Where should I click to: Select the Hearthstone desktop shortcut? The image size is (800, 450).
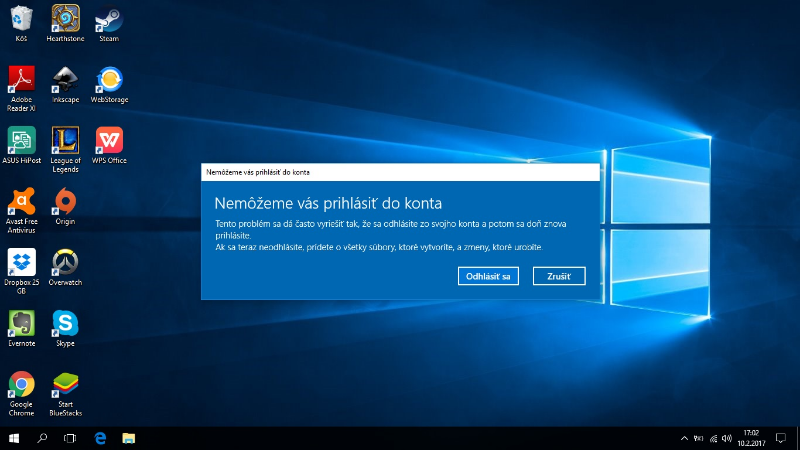[65, 18]
